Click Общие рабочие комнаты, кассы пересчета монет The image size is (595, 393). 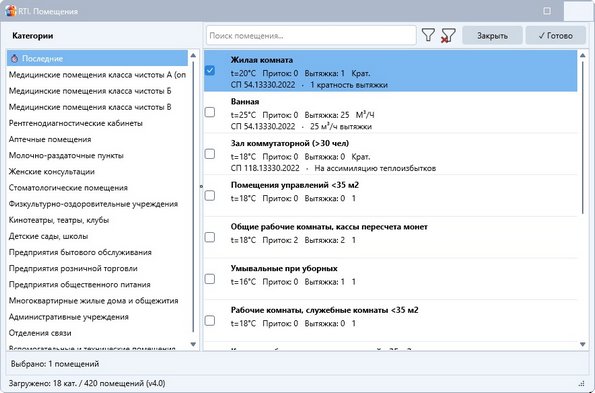coord(329,227)
